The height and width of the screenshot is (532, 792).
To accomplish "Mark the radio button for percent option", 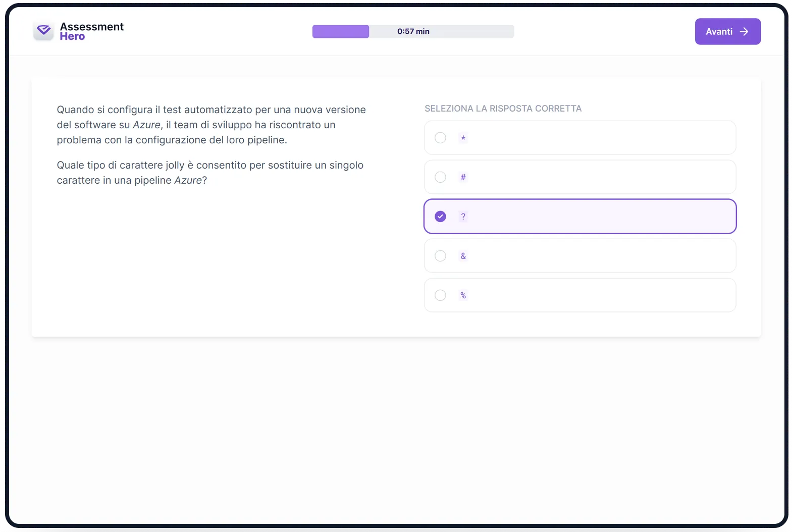I will point(441,295).
